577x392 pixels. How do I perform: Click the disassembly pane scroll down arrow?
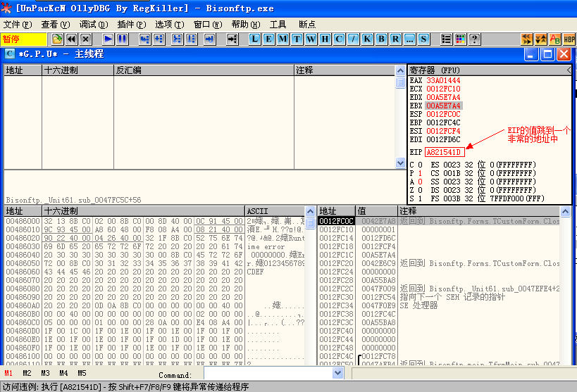(x=400, y=163)
